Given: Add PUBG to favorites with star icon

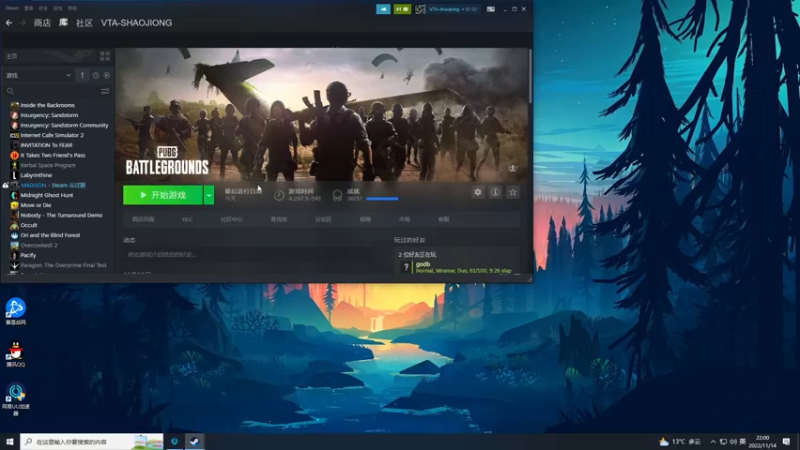Looking at the screenshot, I should point(513,192).
